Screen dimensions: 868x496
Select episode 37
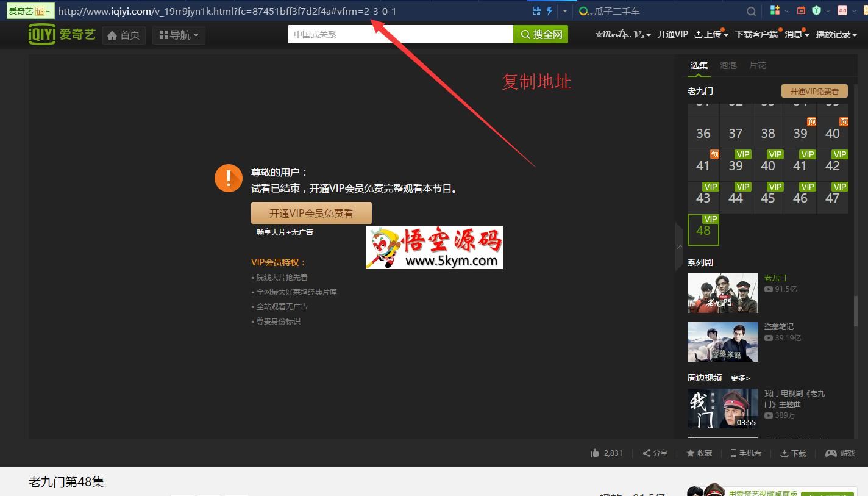(x=736, y=133)
